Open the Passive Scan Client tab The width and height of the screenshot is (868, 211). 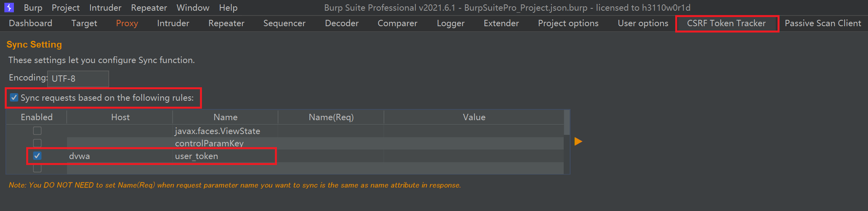point(823,23)
